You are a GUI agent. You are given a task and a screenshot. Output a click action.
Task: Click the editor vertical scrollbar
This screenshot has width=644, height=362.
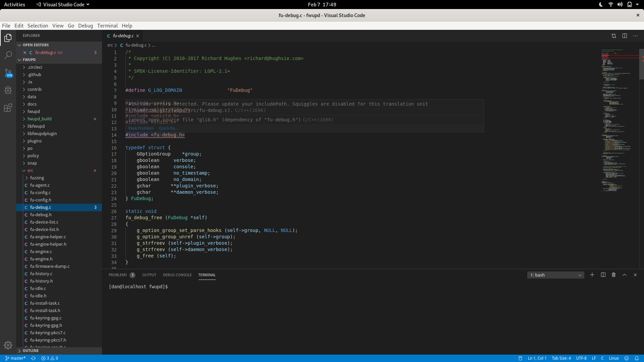tap(641, 64)
